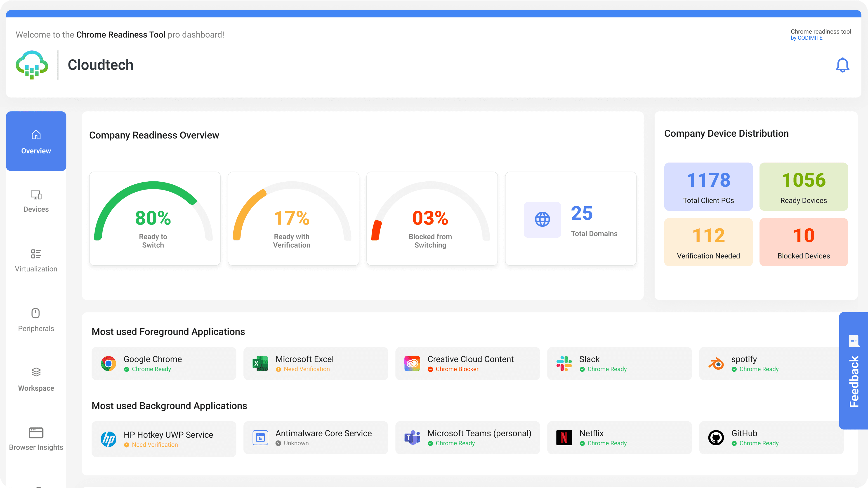
Task: Open the 25 Total Domains count
Action: click(582, 213)
